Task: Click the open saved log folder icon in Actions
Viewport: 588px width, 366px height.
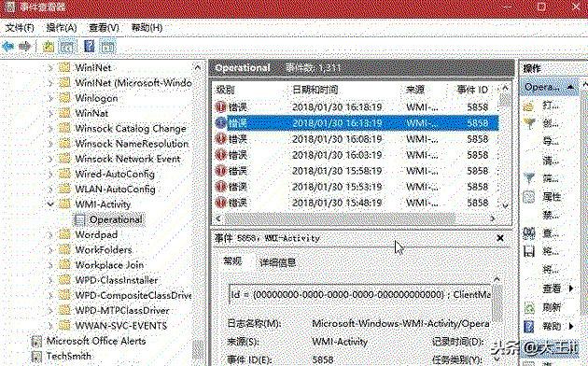Action: pyautogui.click(x=529, y=106)
